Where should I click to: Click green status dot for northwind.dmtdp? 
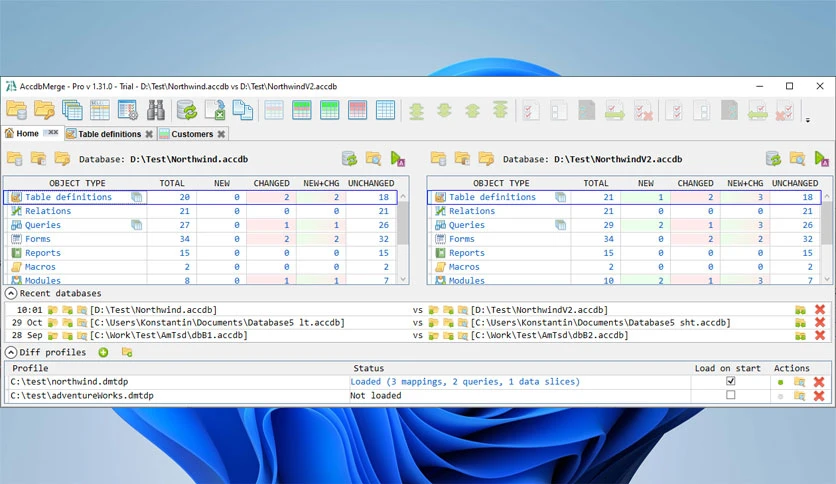781,382
